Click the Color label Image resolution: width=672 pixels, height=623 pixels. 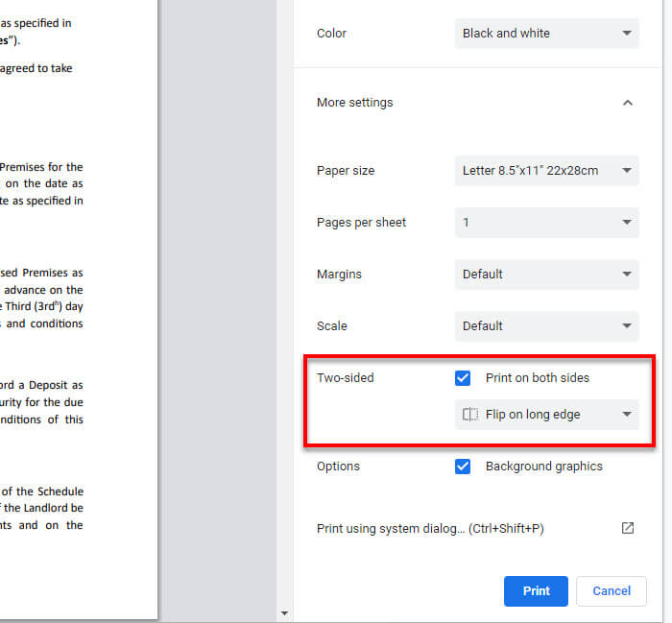click(331, 34)
